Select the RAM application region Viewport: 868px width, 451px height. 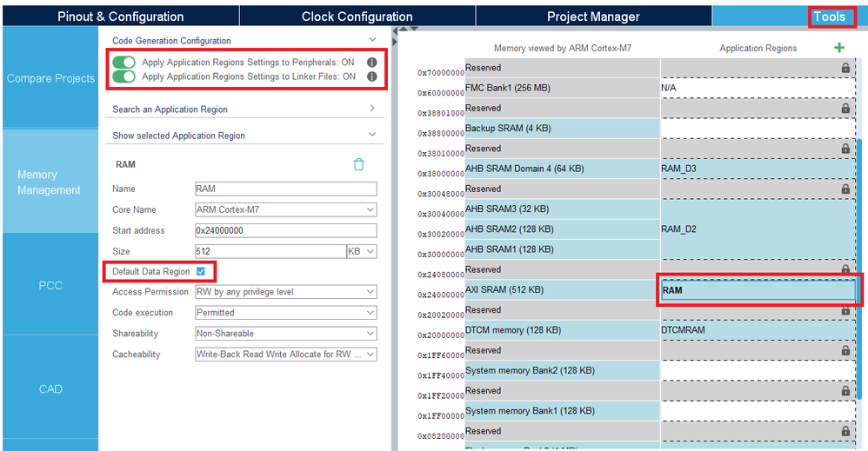point(758,290)
